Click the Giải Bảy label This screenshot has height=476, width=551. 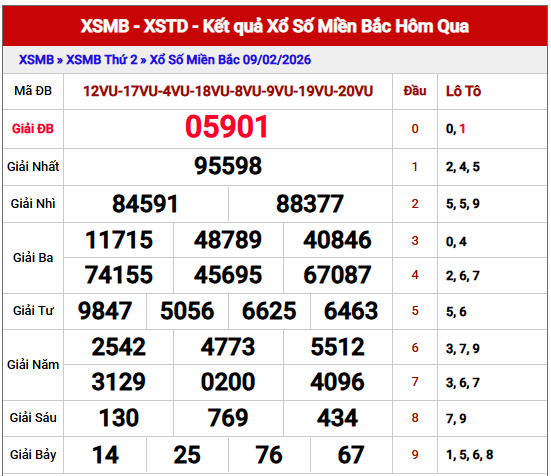click(33, 455)
